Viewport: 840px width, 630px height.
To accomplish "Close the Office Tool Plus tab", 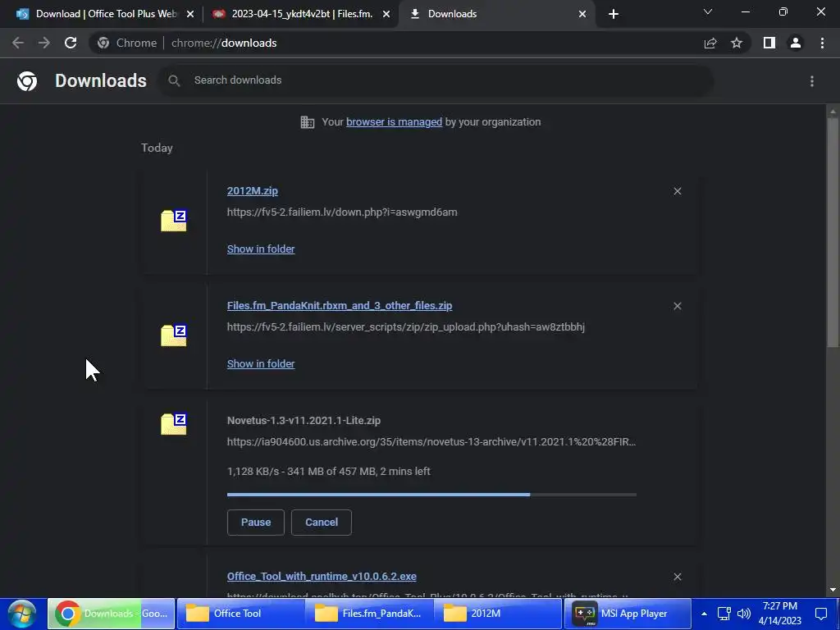I will [x=190, y=15].
